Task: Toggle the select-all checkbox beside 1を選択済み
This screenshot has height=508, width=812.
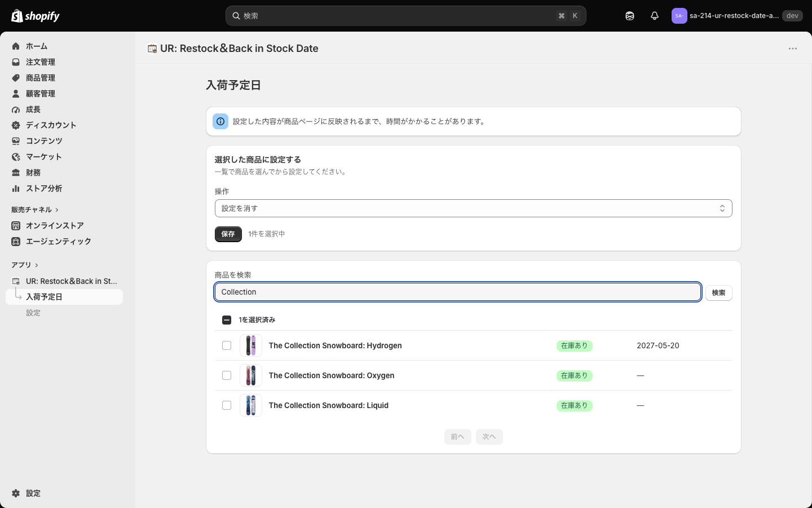Action: tap(227, 320)
